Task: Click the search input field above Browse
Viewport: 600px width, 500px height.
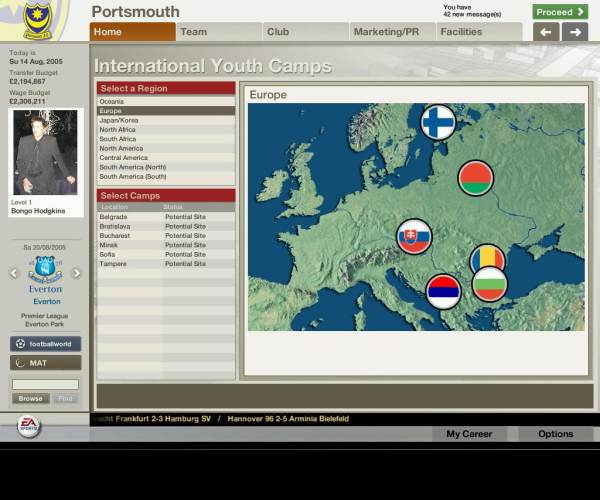Action: pyautogui.click(x=46, y=384)
